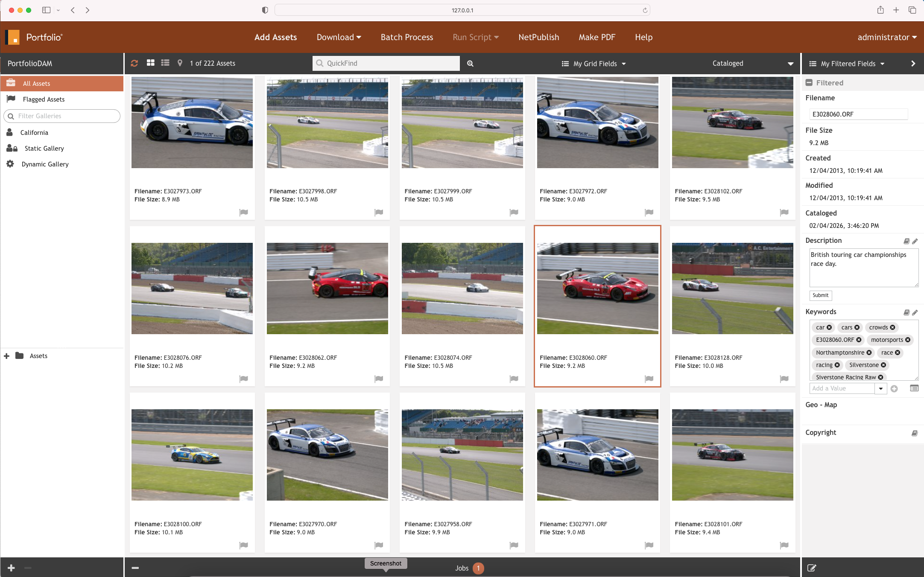Switch to grid thumbnail view

[150, 63]
